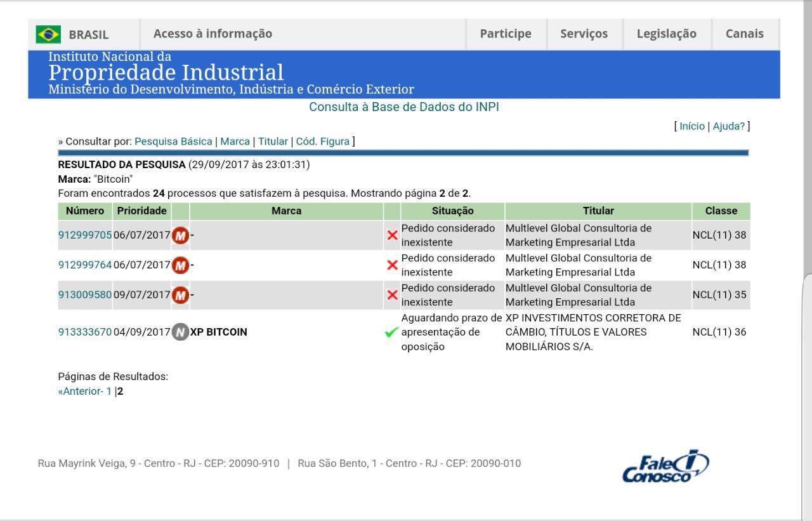Screen dimensions: 812x521
Task: Open process number 912999764
Action: point(85,265)
